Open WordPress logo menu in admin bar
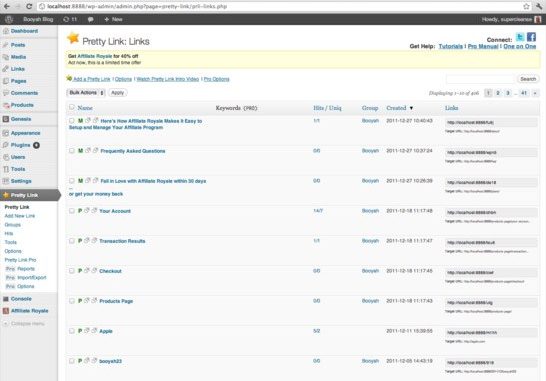This screenshot has height=381, width=546. pyautogui.click(x=9, y=20)
